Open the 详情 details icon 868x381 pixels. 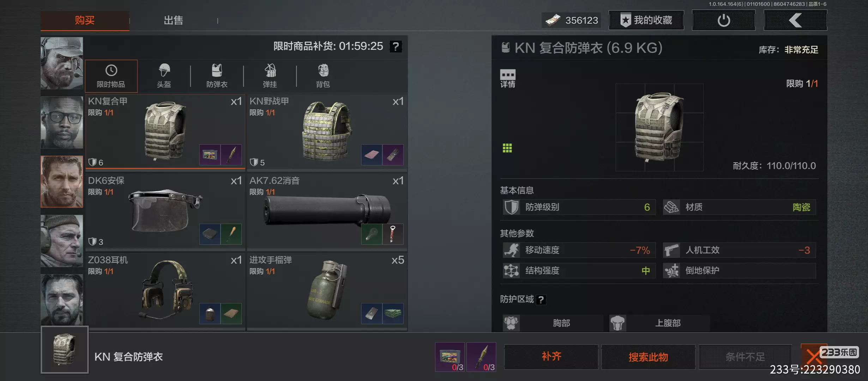coord(508,78)
